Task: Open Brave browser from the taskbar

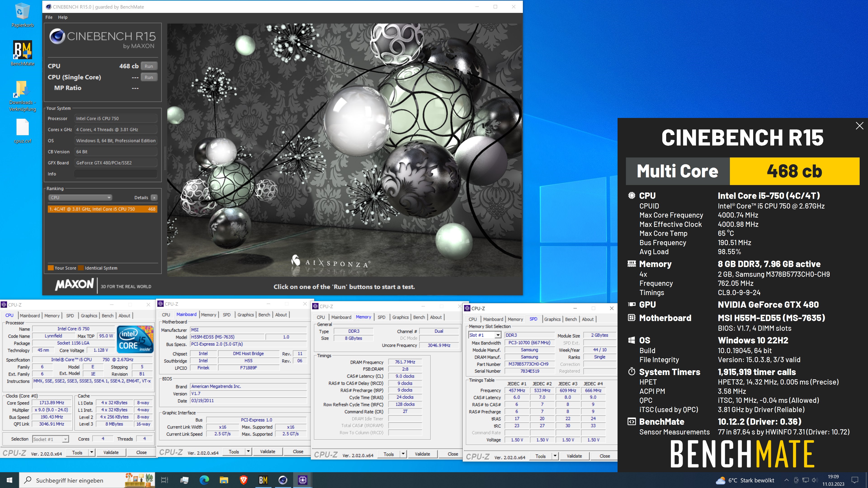Action: [244, 480]
